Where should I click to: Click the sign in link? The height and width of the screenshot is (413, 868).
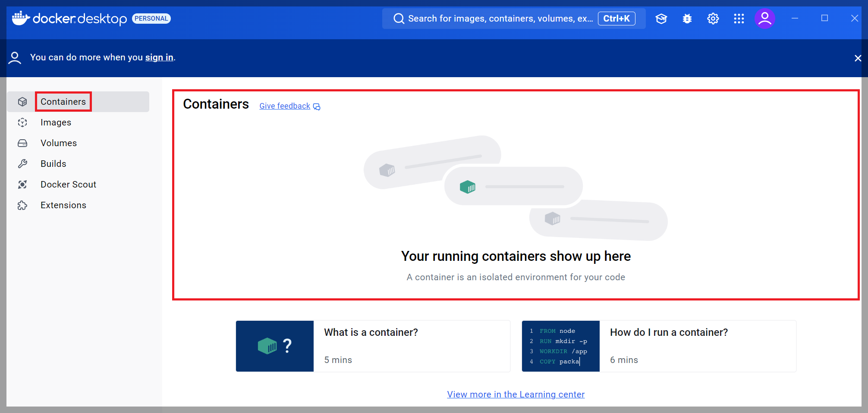(x=159, y=57)
